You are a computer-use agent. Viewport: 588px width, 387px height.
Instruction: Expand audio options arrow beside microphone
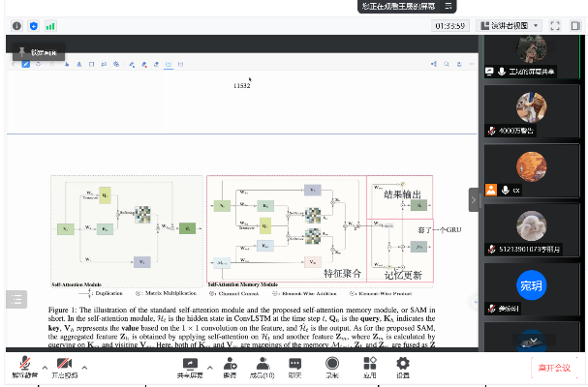pyautogui.click(x=41, y=367)
